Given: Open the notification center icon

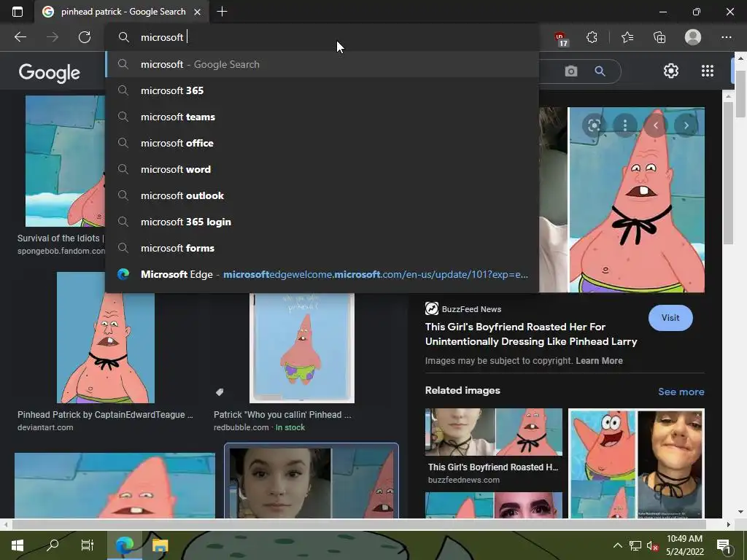Looking at the screenshot, I should point(724,546).
